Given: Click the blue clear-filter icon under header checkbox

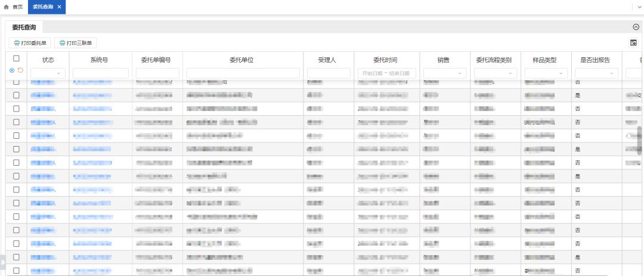Looking at the screenshot, I should point(12,70).
